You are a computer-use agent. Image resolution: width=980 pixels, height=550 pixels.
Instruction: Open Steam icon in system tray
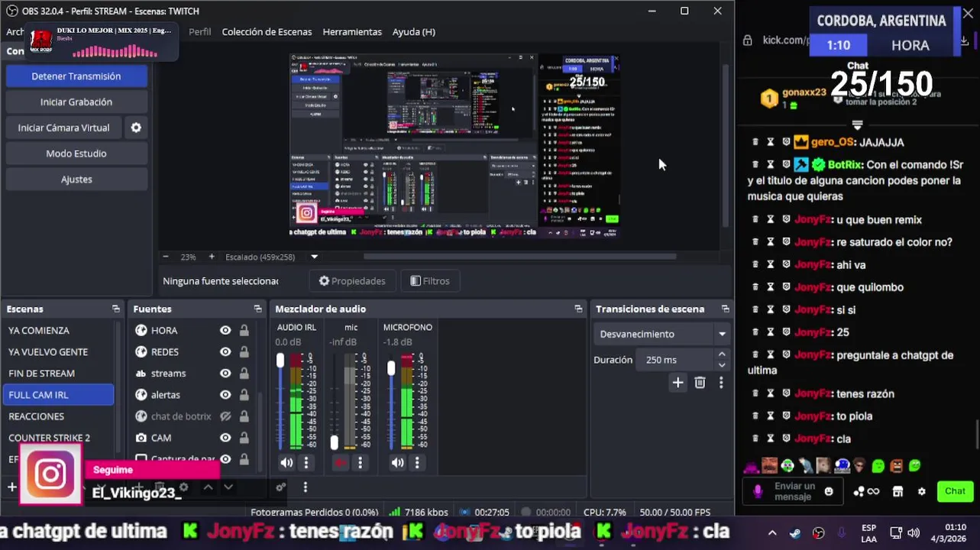(x=796, y=533)
